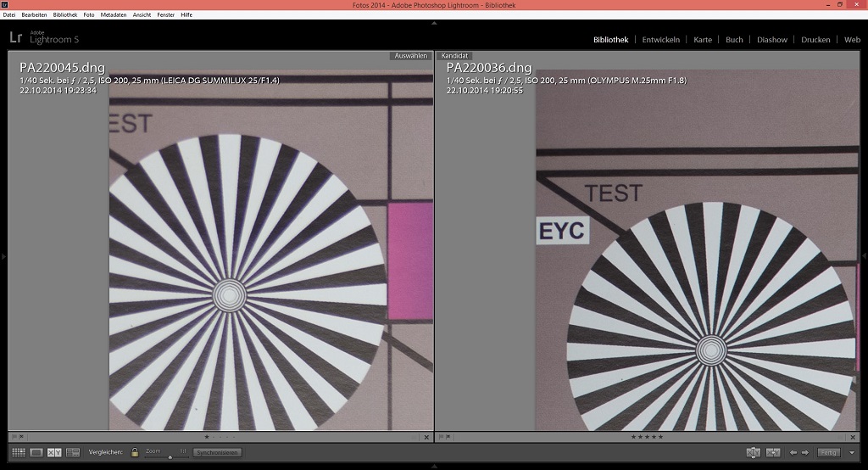
Task: Select next photo with right arrow
Action: click(805, 453)
